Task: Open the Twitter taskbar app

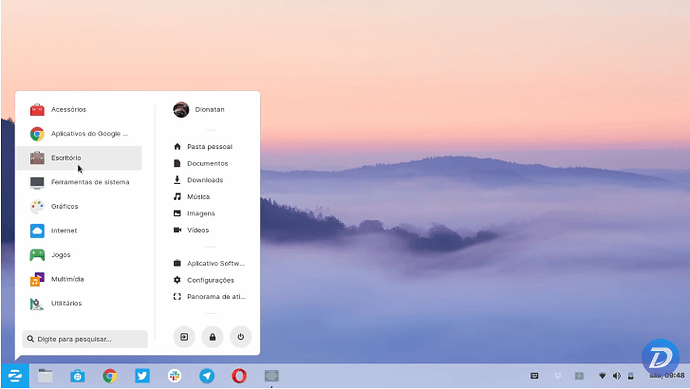Action: tap(142, 376)
